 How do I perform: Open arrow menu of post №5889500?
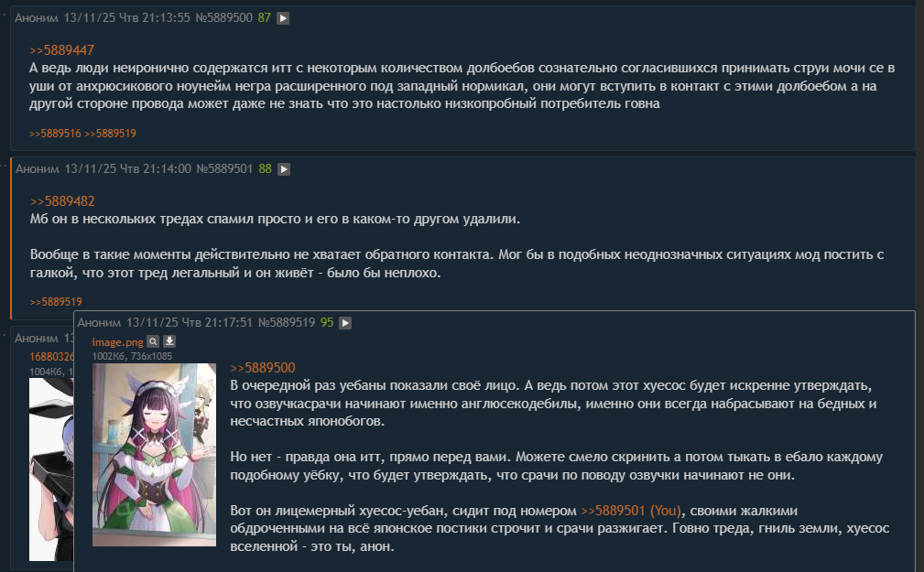point(283,18)
